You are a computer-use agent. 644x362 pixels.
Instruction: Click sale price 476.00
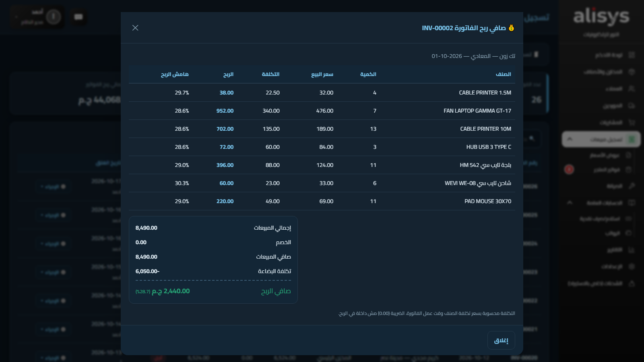325,111
